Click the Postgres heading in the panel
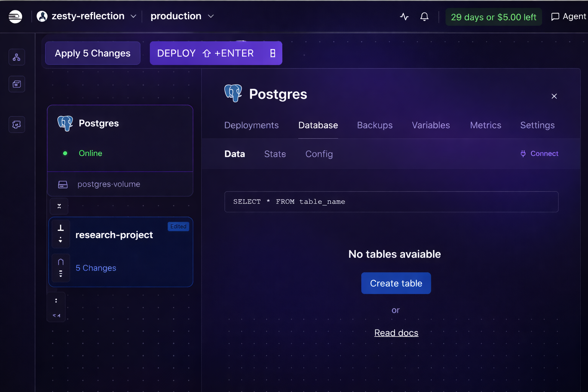The height and width of the screenshot is (392, 588). pos(278,94)
